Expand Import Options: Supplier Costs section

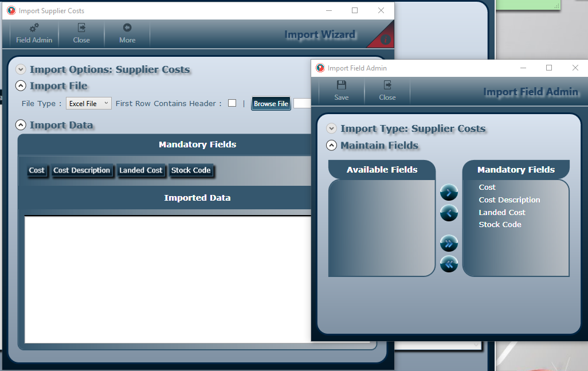coord(21,69)
